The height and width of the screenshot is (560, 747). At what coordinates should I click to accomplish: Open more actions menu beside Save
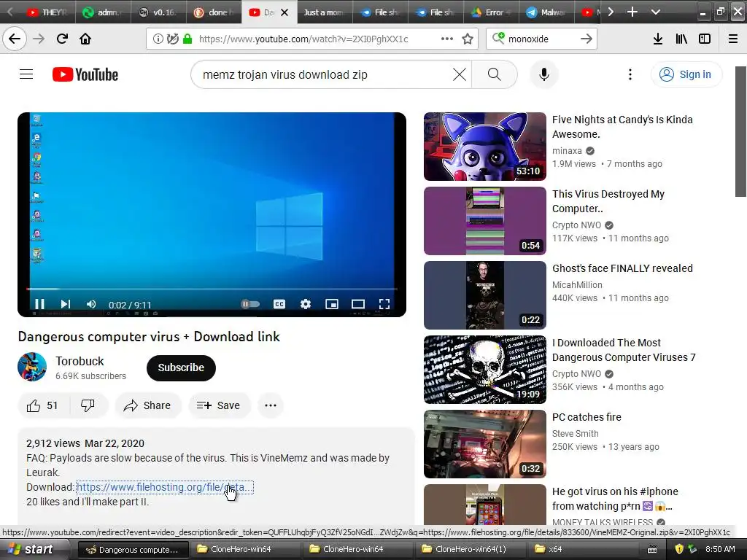[x=271, y=405]
